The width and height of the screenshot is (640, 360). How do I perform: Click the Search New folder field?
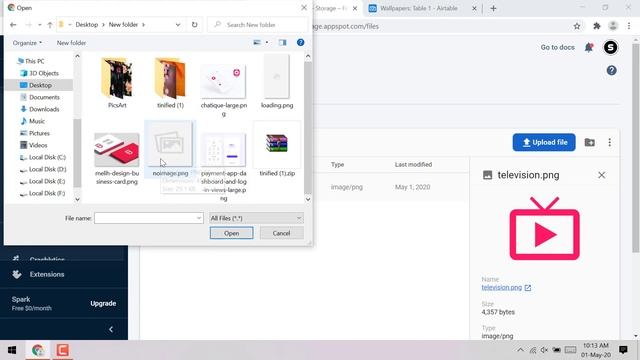258,25
